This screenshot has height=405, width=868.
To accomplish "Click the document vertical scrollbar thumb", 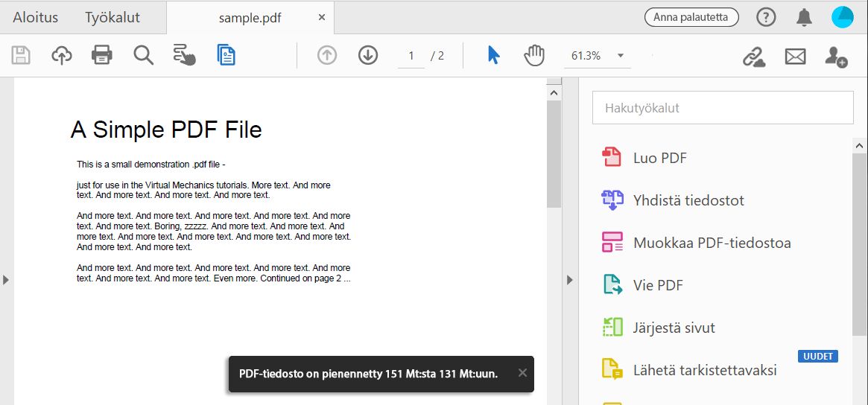I will click(554, 154).
